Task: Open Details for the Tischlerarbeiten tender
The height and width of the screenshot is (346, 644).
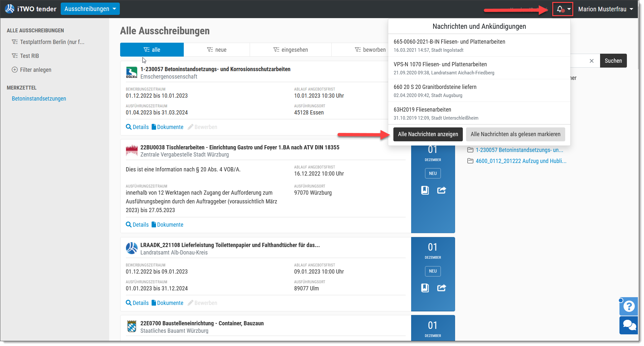Action: pyautogui.click(x=137, y=225)
